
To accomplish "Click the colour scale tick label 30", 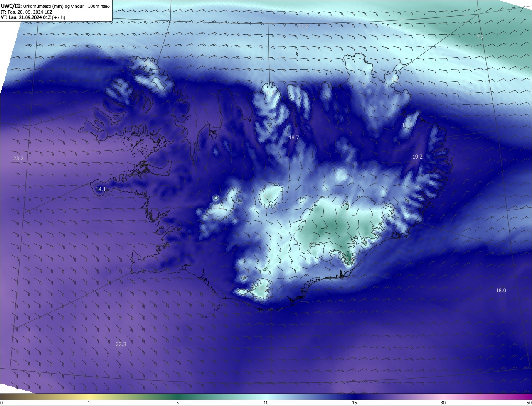I will [x=443, y=403].
